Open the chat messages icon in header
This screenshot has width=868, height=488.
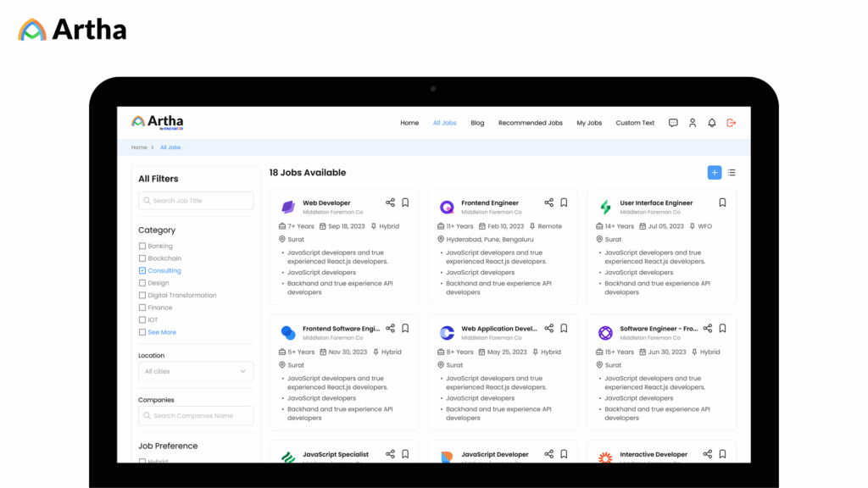pos(672,123)
